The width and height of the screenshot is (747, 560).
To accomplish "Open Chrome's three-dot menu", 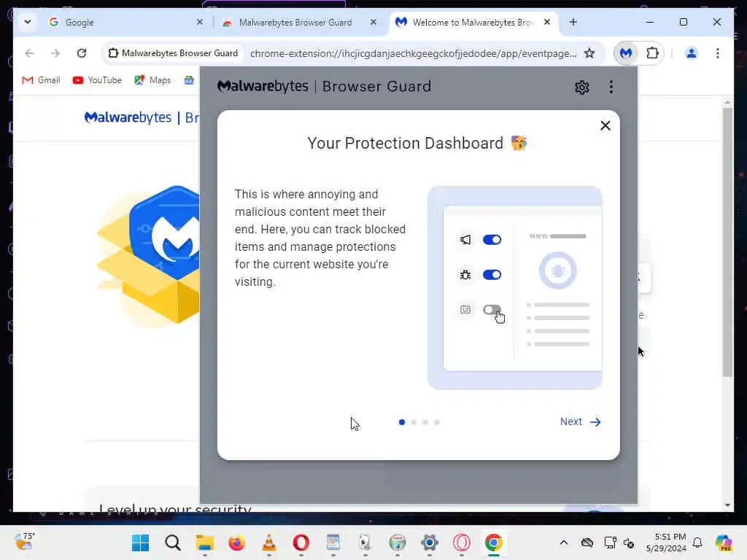I will click(x=718, y=53).
